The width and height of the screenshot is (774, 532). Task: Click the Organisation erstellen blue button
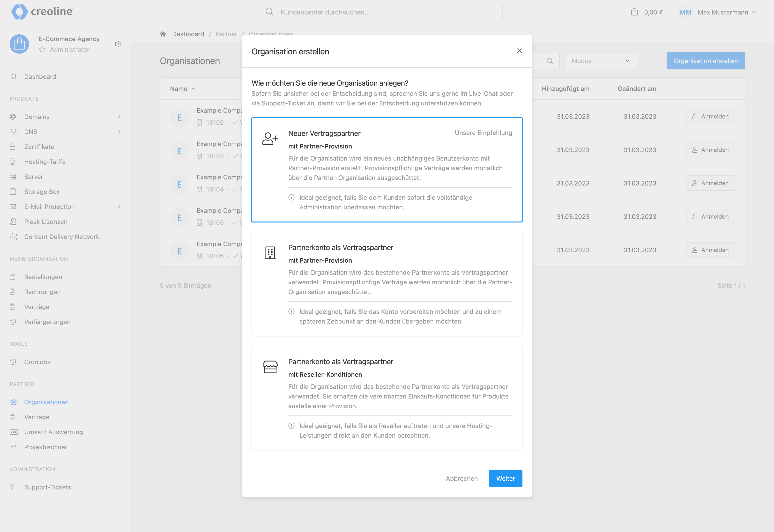(x=706, y=61)
